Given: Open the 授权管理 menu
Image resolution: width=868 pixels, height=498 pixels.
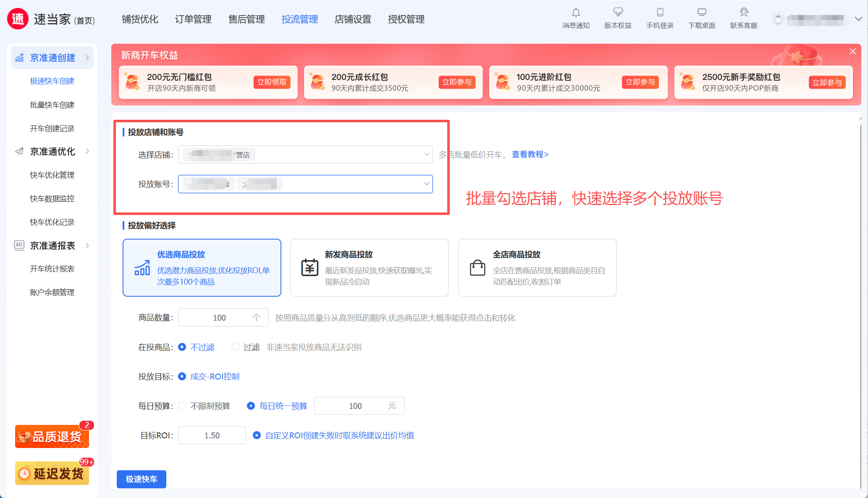Looking at the screenshot, I should [x=406, y=19].
